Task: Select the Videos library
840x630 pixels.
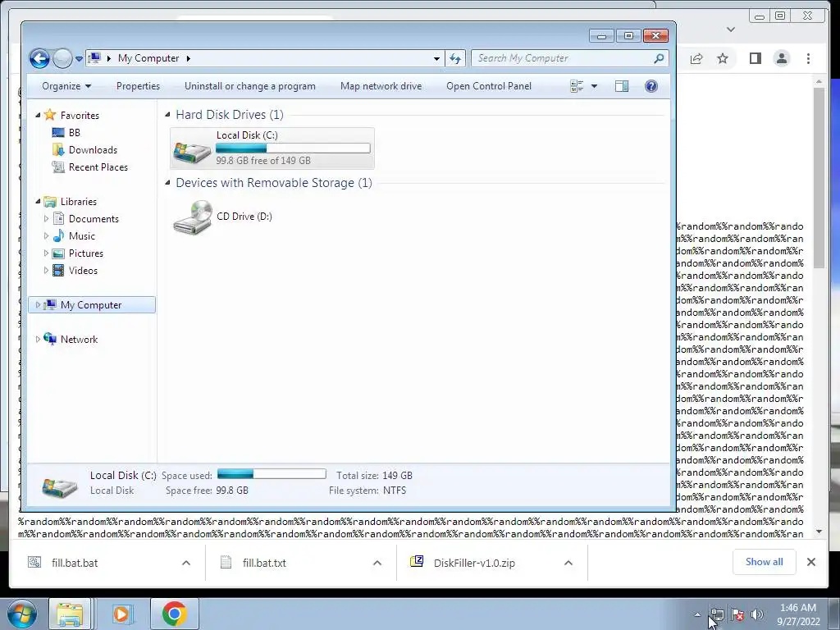Action: [x=83, y=271]
